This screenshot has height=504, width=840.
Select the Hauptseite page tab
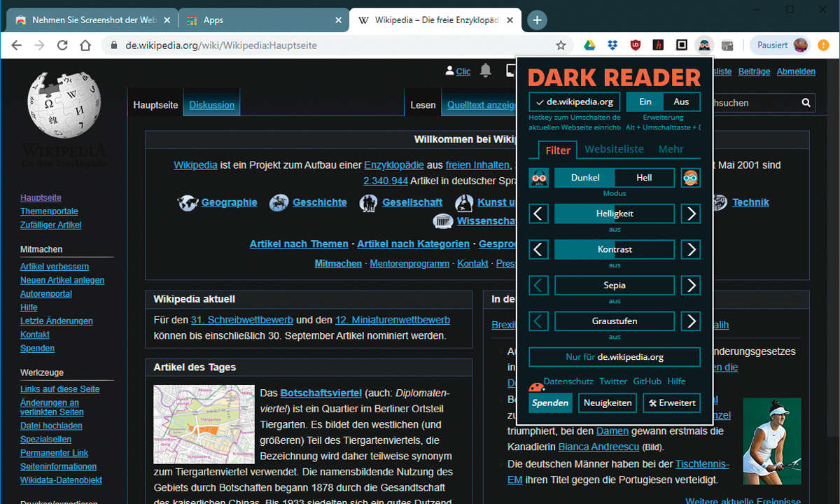click(x=155, y=105)
